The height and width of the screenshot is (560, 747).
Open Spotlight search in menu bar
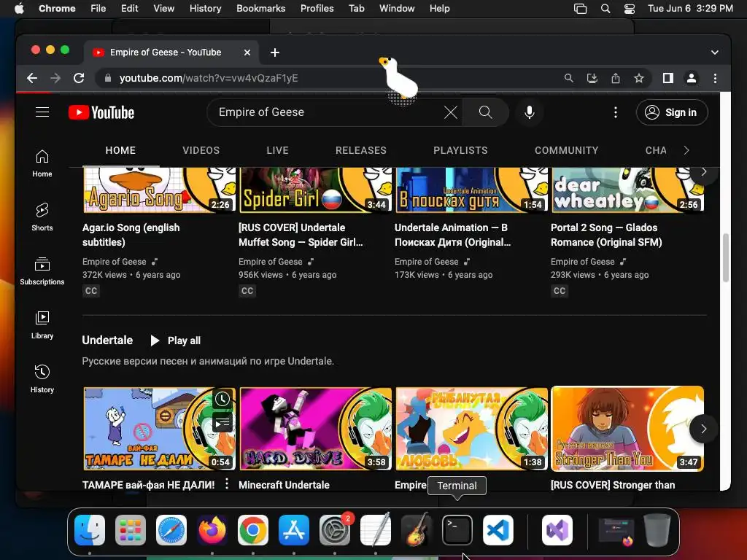coord(605,9)
